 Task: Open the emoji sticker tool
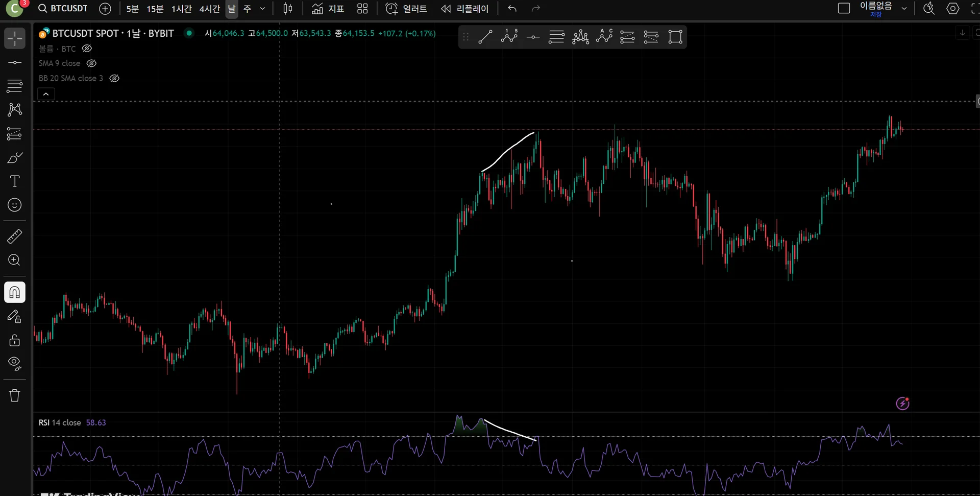click(x=14, y=205)
